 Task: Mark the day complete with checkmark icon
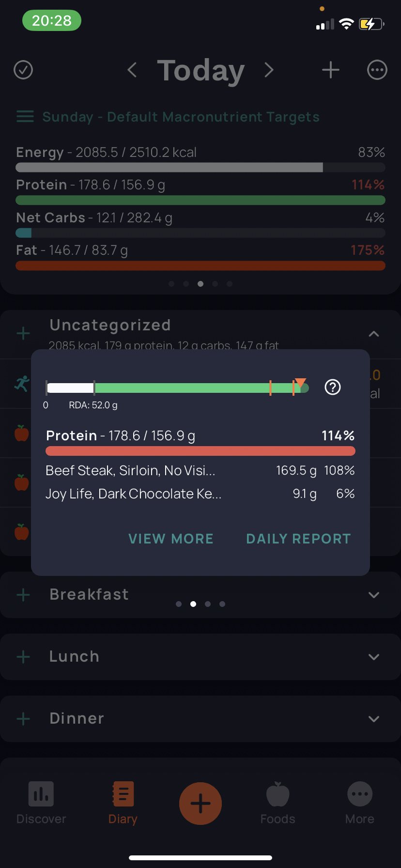pyautogui.click(x=23, y=70)
